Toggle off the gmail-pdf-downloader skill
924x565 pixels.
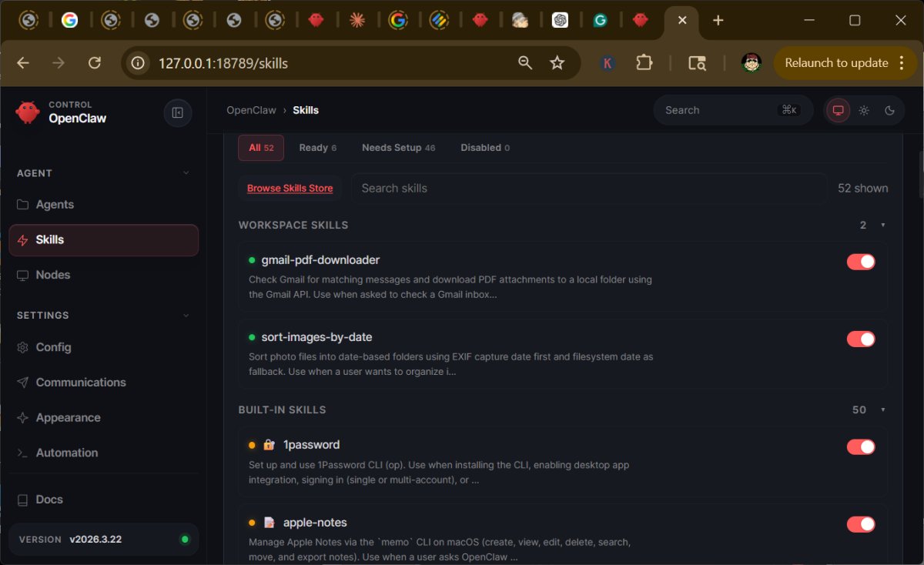861,262
